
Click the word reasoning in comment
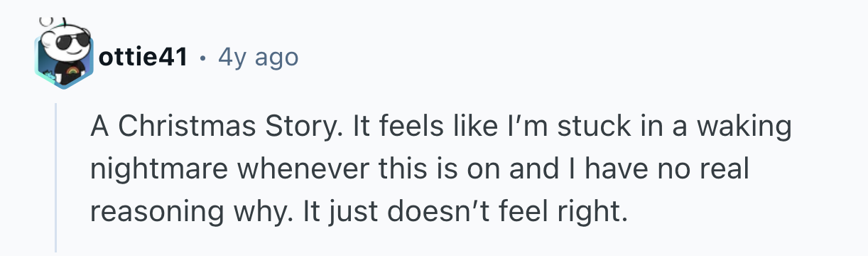[149, 211]
